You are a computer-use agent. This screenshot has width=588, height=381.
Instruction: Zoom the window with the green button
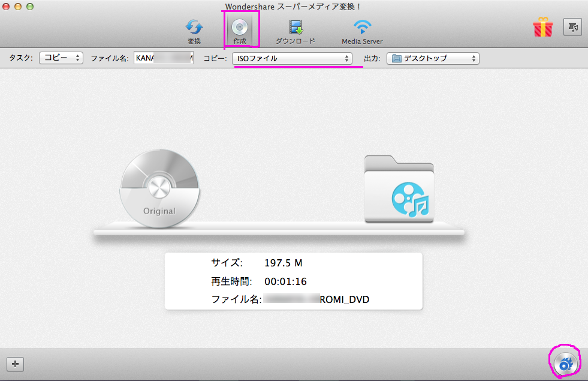(x=30, y=7)
